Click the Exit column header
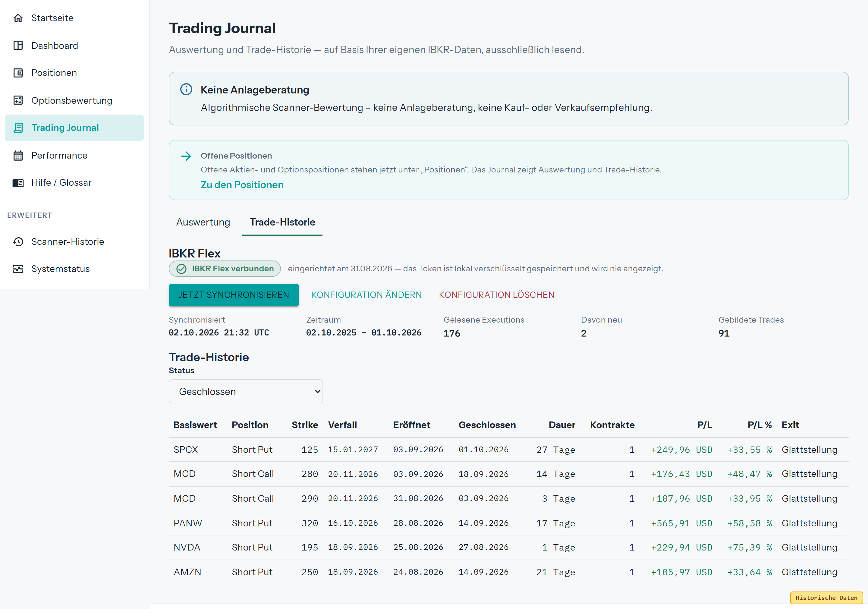The width and height of the screenshot is (868, 609). point(790,425)
